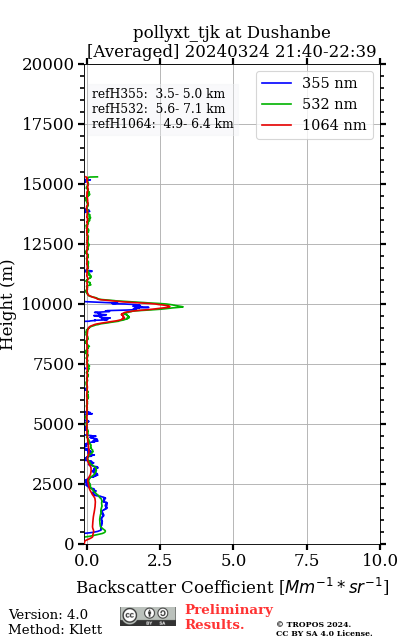Click the Creative Commons BY-SA license badge
The image size is (400, 640).
pyautogui.click(x=148, y=616)
